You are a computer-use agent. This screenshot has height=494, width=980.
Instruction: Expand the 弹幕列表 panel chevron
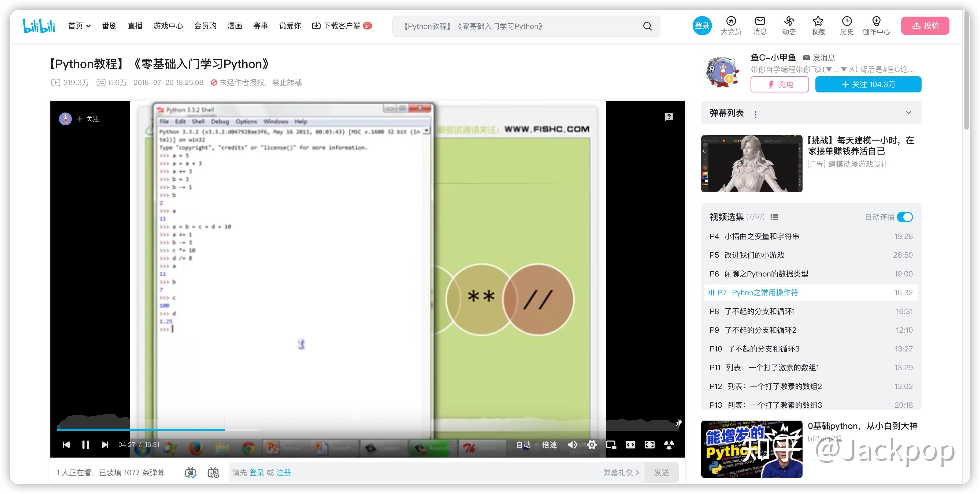(x=908, y=113)
